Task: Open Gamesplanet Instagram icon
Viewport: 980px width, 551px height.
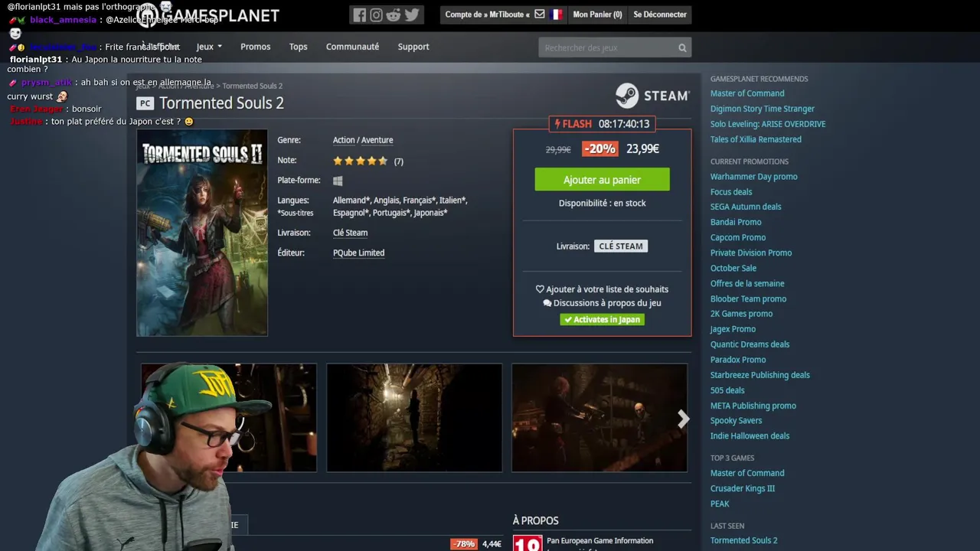Action: point(376,15)
